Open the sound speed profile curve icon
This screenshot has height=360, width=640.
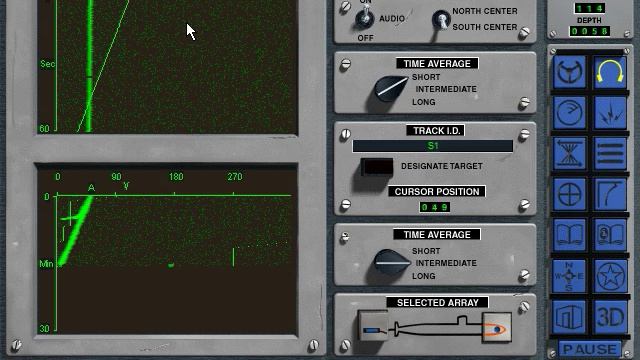610,195
